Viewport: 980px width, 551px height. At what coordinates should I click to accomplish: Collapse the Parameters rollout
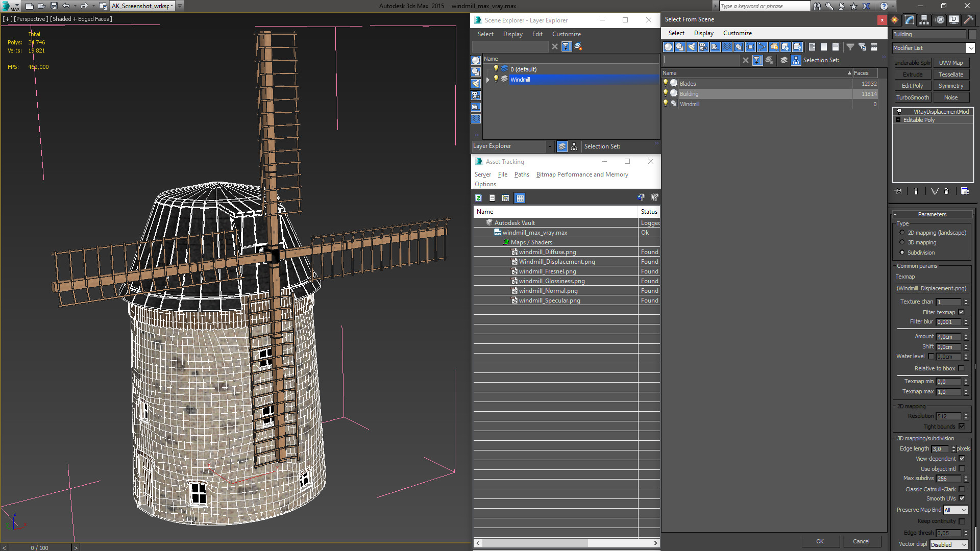(932, 214)
